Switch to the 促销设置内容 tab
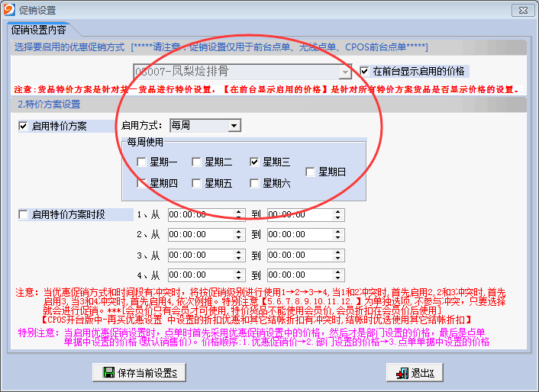Viewport: 539px width, 392px height. [x=38, y=30]
